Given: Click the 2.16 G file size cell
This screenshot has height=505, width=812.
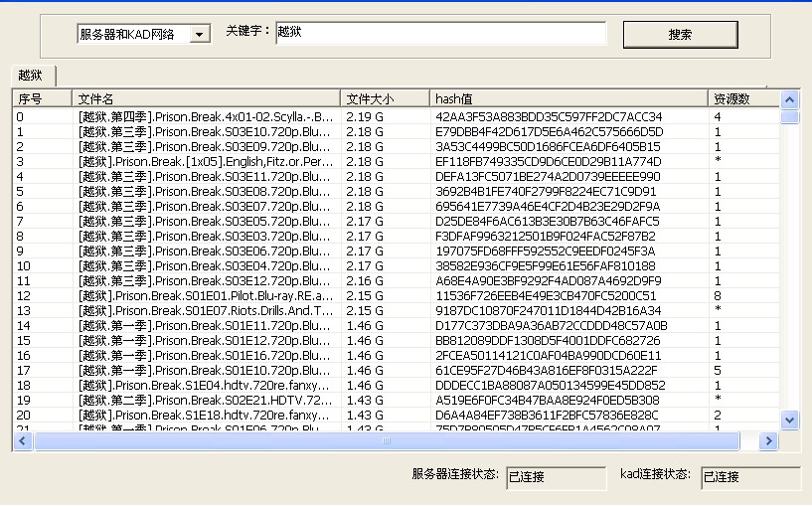Looking at the screenshot, I should coord(365,281).
